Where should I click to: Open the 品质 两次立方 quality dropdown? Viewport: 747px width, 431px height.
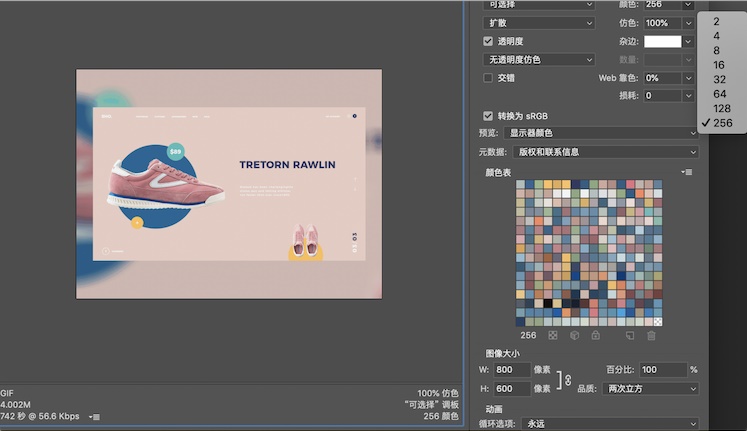point(650,389)
